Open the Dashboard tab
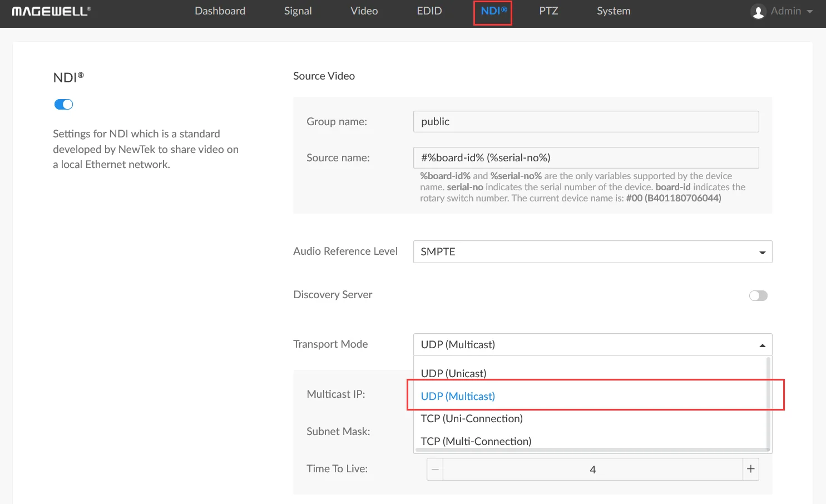The width and height of the screenshot is (826, 504). tap(220, 11)
